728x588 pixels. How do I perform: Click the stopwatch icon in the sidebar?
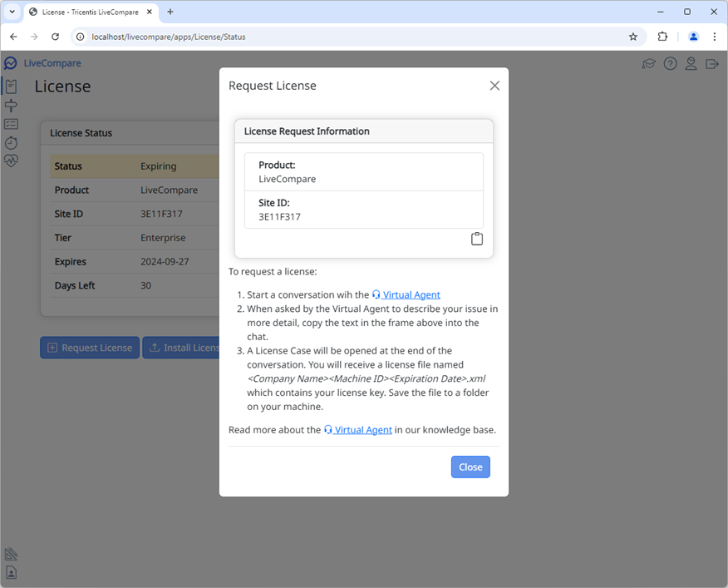coord(11,142)
